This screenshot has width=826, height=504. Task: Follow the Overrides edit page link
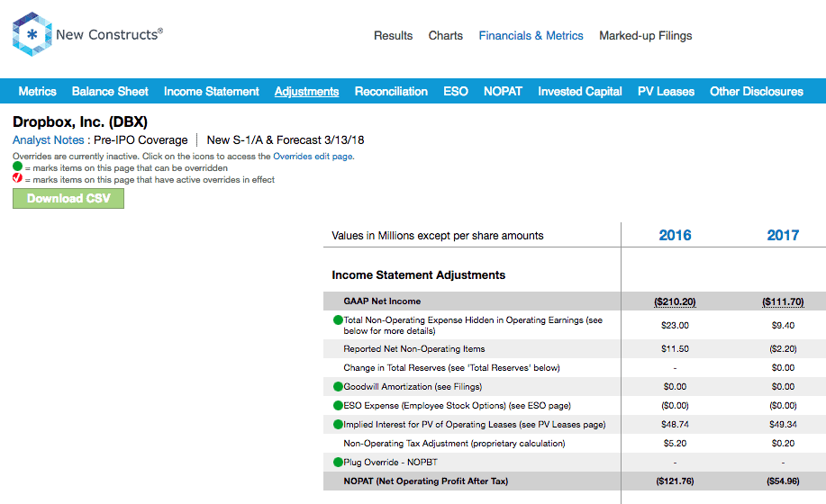point(313,157)
